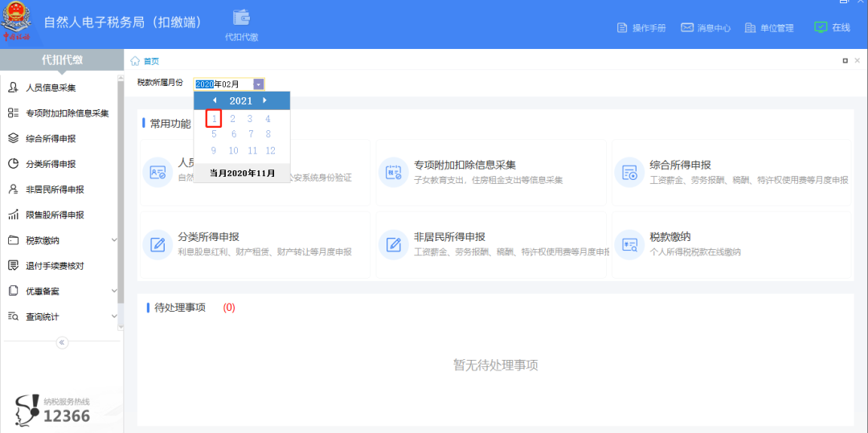Open the tax month dropdown arrow
Image resolution: width=868 pixels, height=433 pixels.
[258, 84]
